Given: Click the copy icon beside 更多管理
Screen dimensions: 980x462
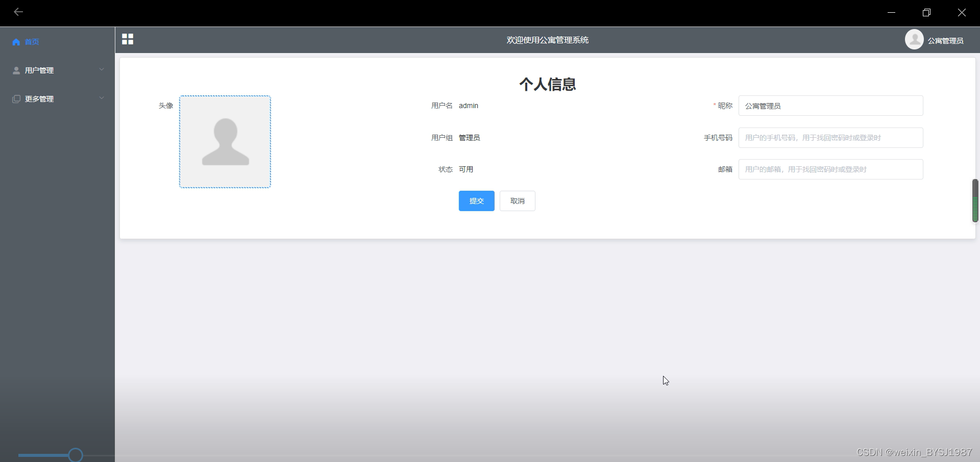Looking at the screenshot, I should (16, 99).
